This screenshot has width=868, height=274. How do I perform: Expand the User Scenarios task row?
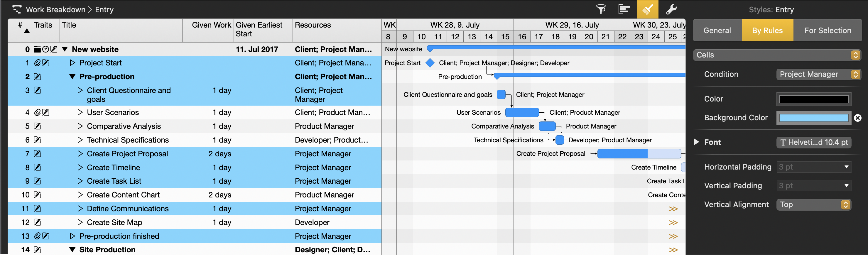[x=80, y=112]
